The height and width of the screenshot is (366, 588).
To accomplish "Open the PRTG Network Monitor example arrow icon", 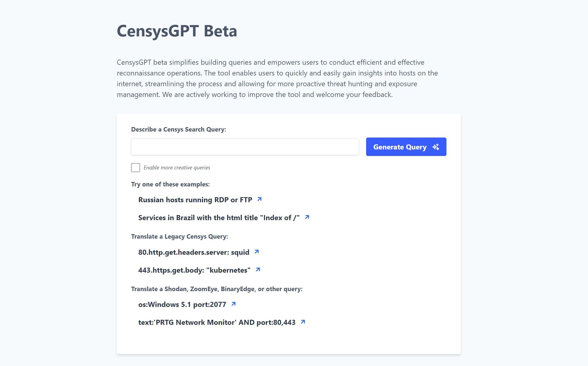I will (x=303, y=322).
